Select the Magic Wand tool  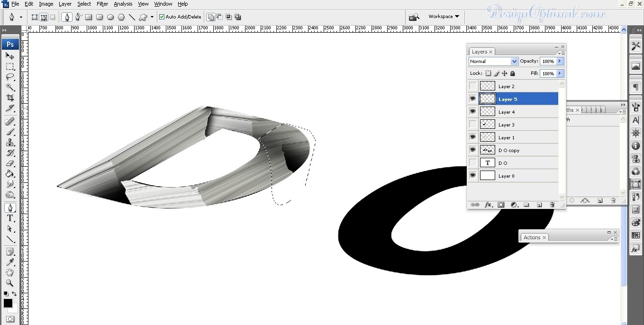10,87
